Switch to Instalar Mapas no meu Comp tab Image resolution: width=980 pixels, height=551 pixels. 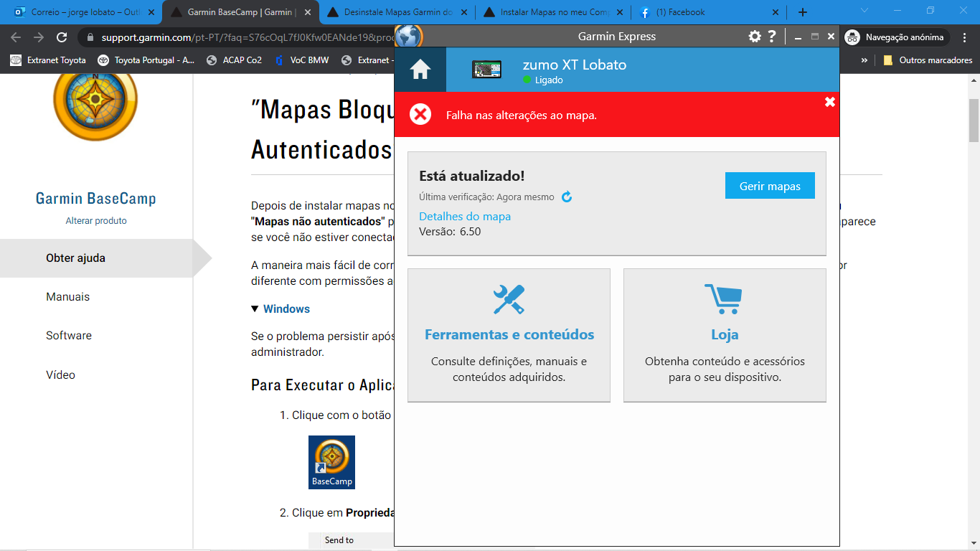point(555,12)
